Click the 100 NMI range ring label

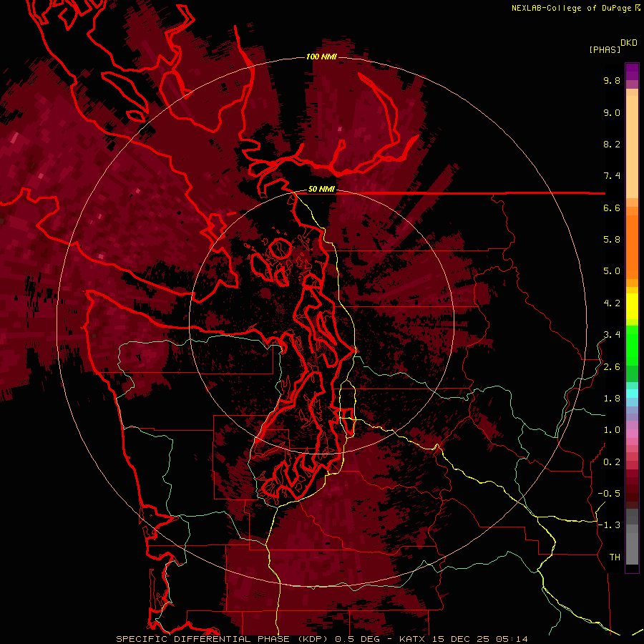click(x=321, y=57)
